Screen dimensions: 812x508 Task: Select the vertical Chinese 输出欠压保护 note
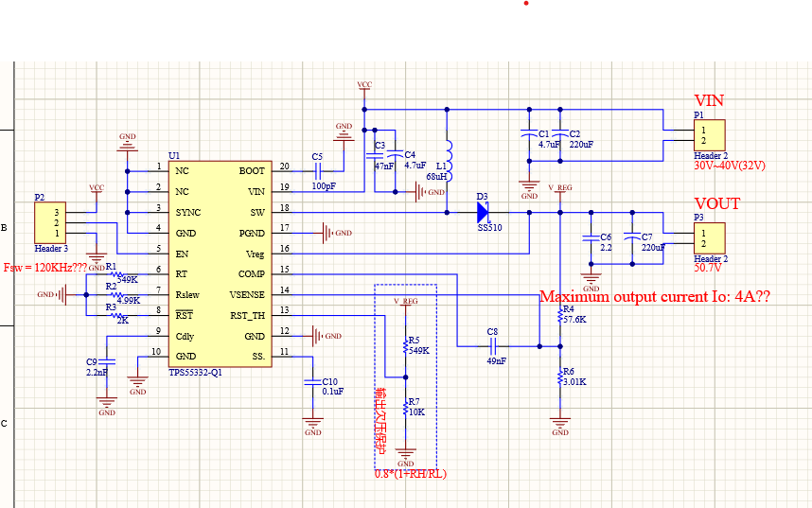[380, 421]
